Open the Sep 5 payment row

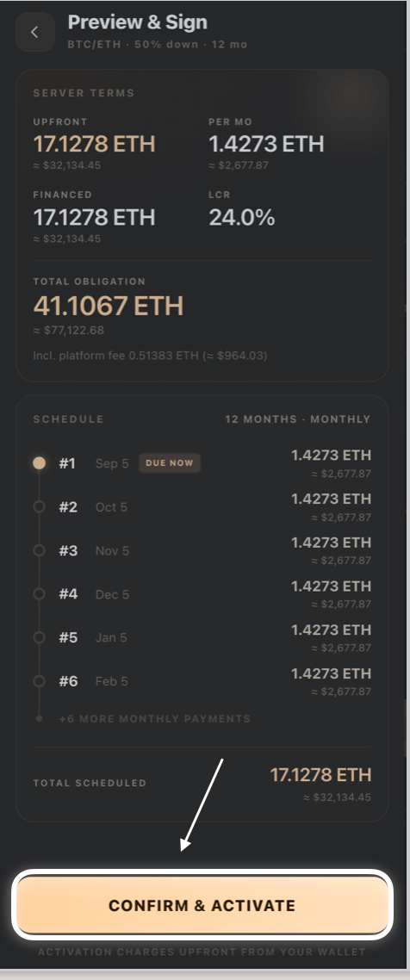pos(202,463)
